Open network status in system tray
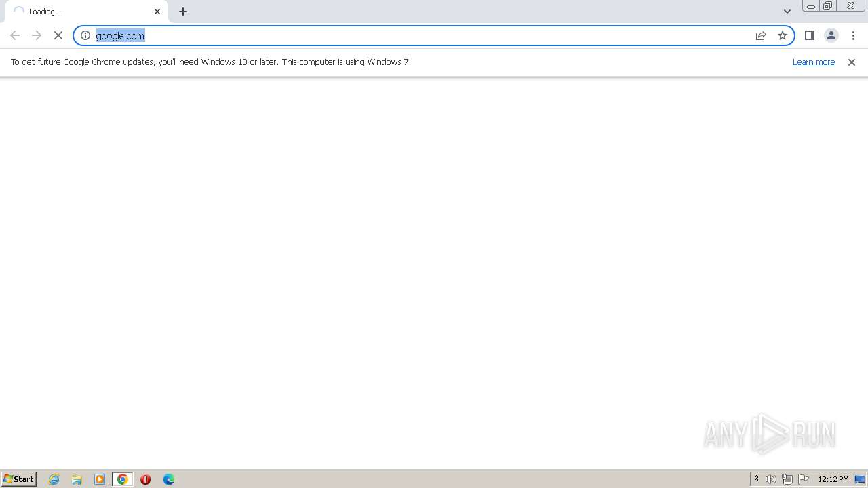 click(787, 479)
